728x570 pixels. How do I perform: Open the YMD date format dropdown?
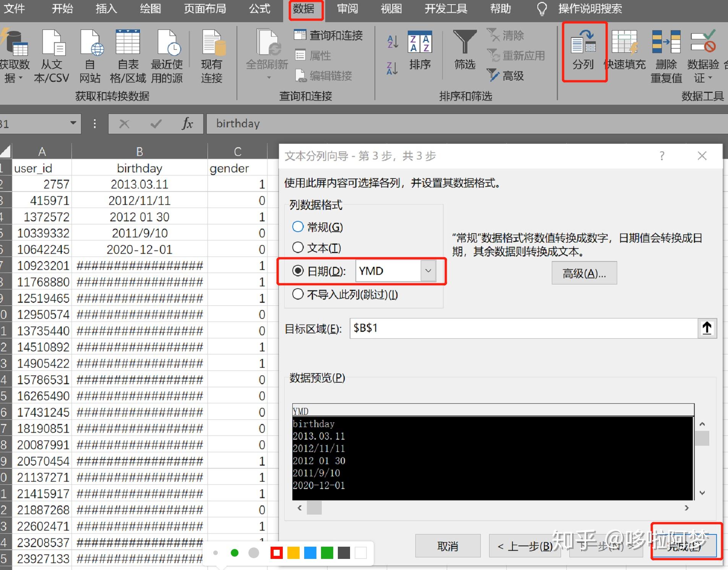[x=428, y=271]
